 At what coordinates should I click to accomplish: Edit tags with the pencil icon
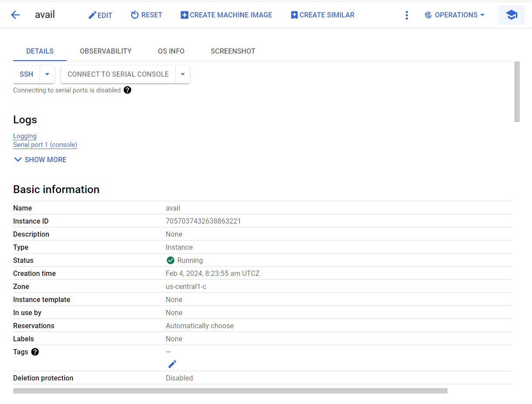(172, 364)
